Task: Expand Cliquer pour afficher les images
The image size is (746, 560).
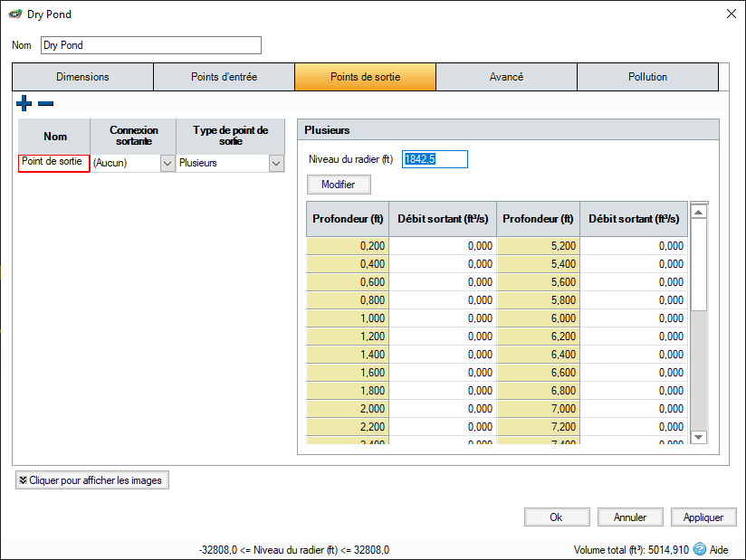Action: pos(92,480)
